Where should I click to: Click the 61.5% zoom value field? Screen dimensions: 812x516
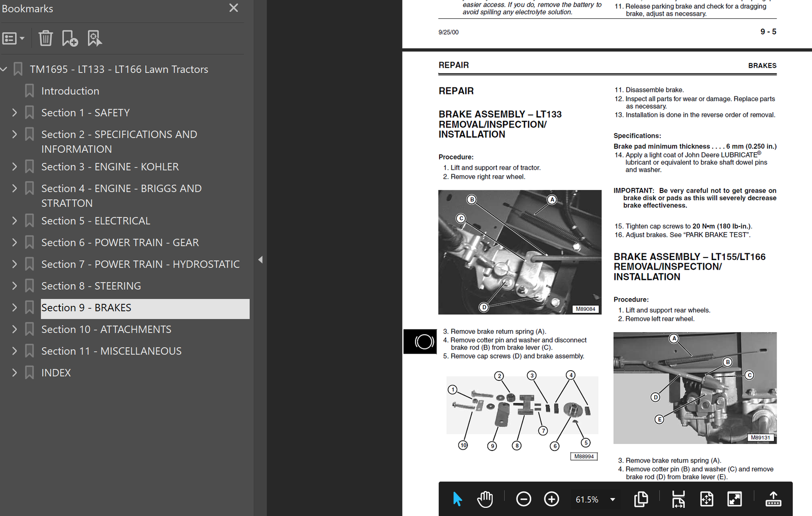pyautogui.click(x=587, y=500)
